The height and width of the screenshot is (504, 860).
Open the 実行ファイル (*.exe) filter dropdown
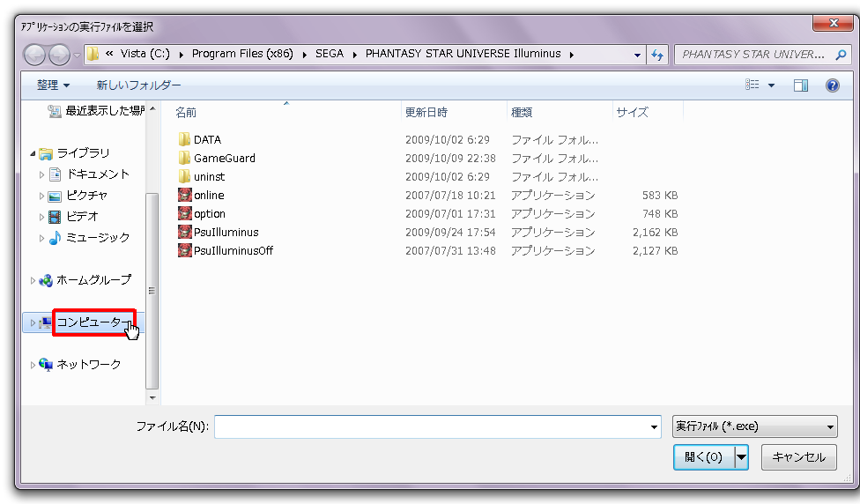click(754, 426)
